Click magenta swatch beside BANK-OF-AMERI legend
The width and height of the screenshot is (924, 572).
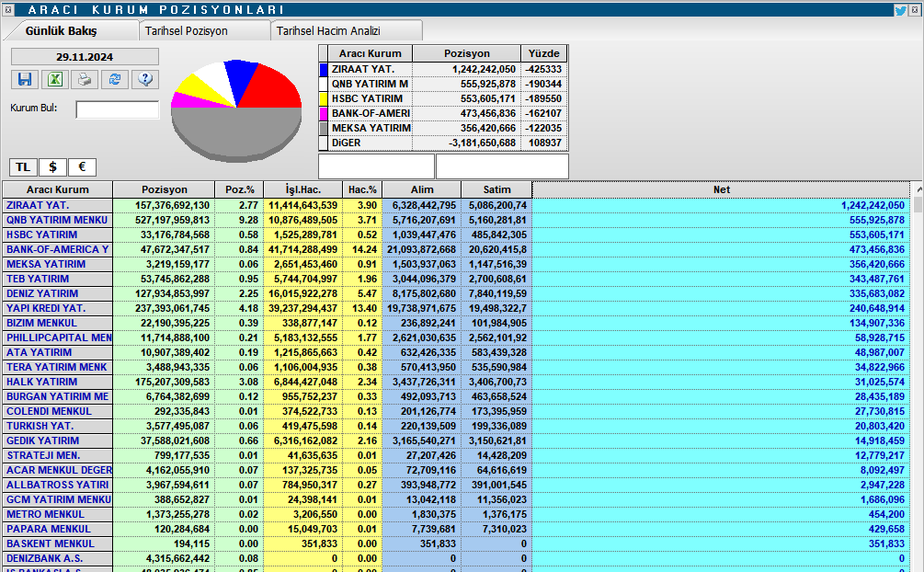click(x=323, y=114)
